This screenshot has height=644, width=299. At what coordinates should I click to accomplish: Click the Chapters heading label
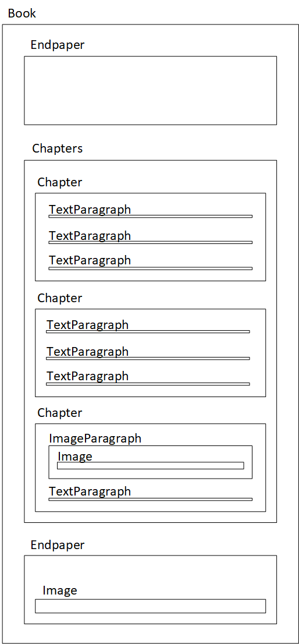[58, 148]
